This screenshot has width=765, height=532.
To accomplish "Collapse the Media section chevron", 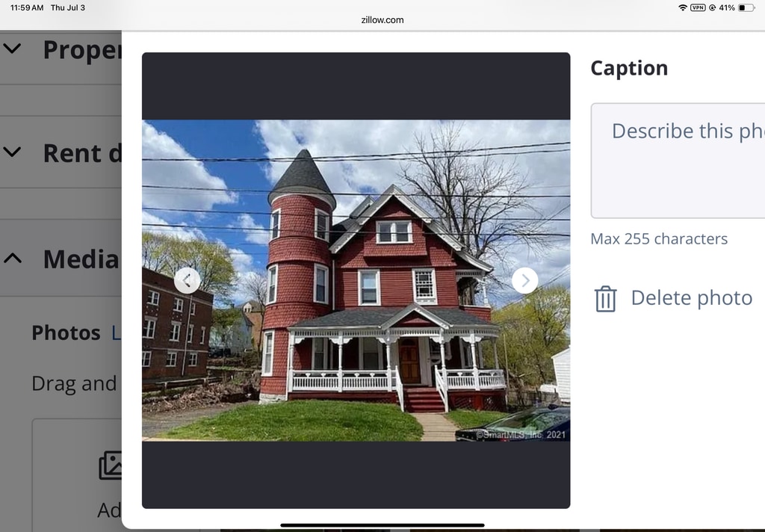I will pyautogui.click(x=12, y=258).
